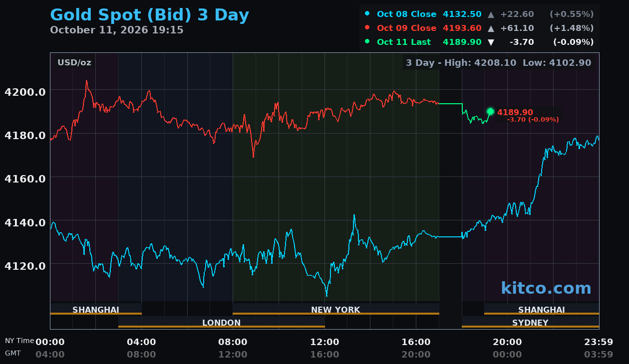Click the '3 Day - High: 4208.10' text

pos(461,63)
